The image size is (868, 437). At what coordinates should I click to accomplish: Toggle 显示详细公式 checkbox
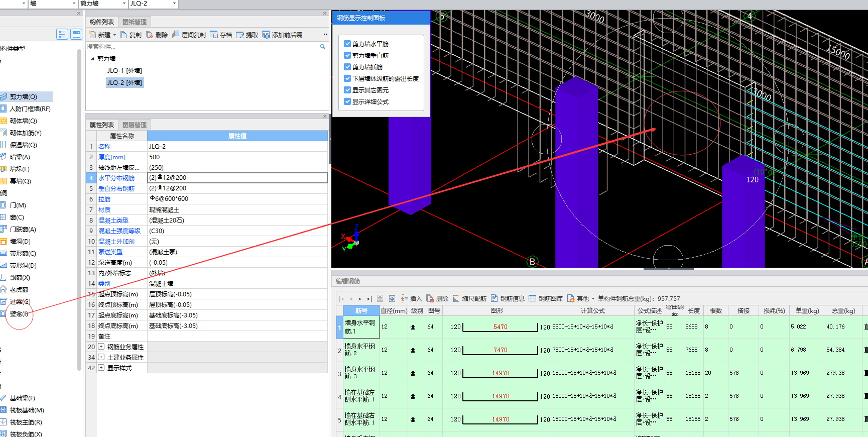[x=347, y=101]
